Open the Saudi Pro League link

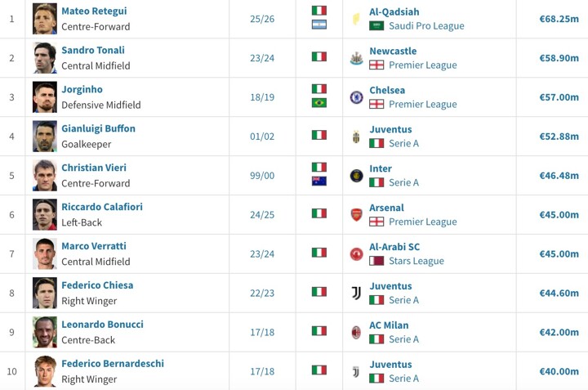point(426,26)
